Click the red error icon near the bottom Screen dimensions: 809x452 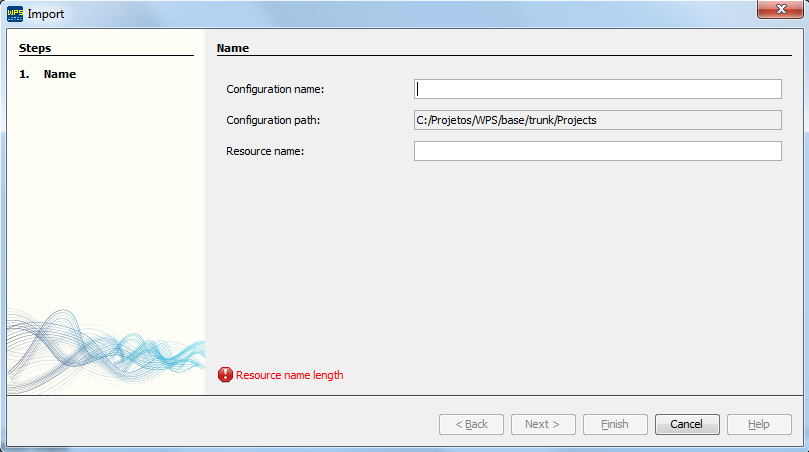(225, 375)
